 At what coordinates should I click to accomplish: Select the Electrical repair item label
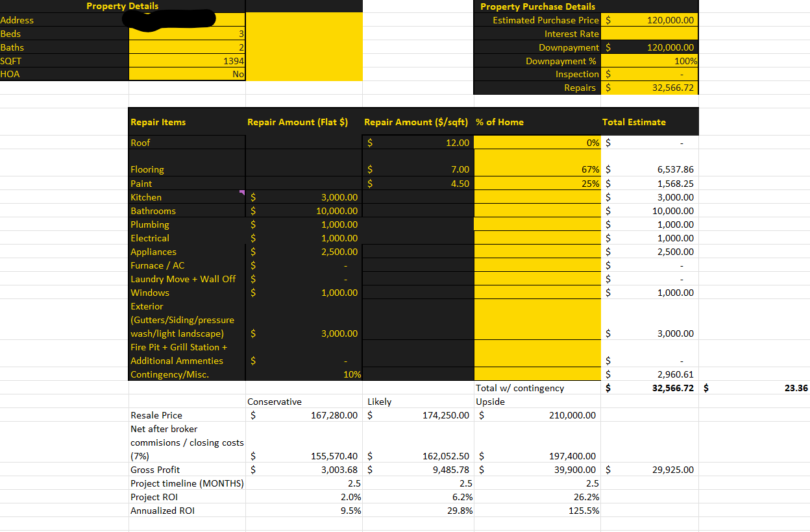pos(150,238)
